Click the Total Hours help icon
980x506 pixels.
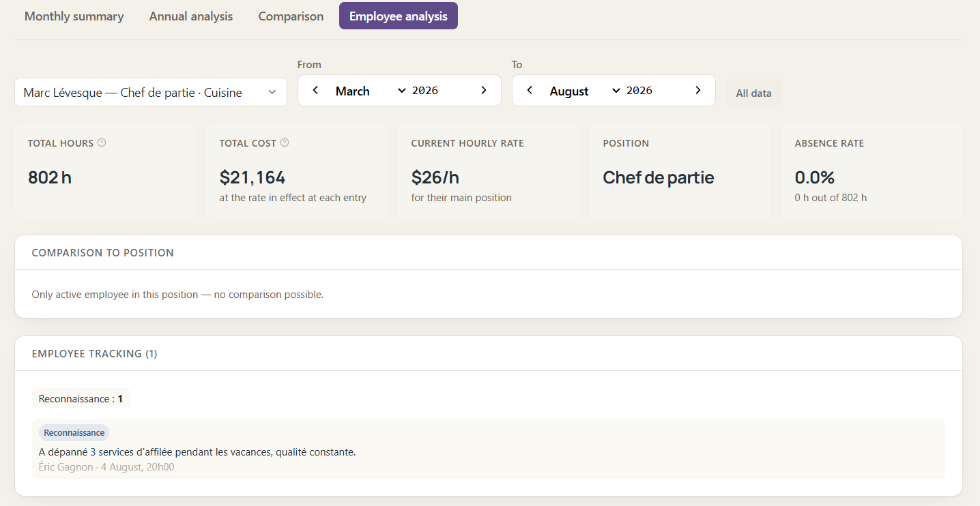pyautogui.click(x=102, y=143)
